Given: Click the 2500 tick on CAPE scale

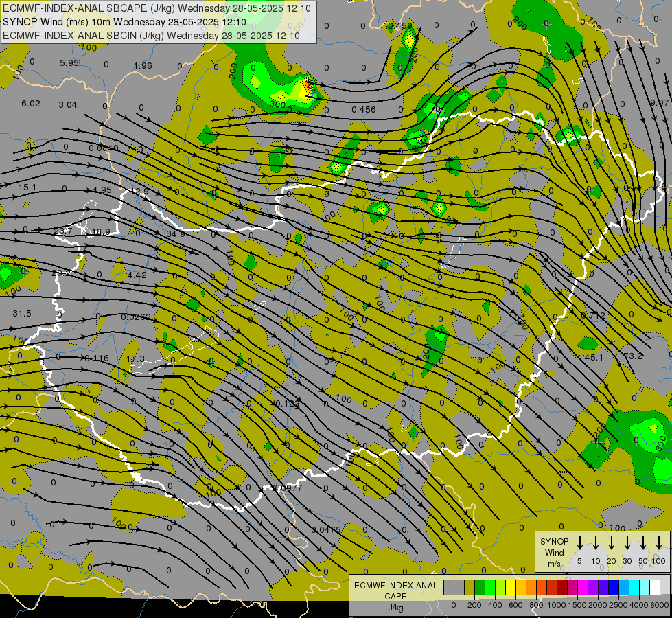Looking at the screenshot, I should (x=618, y=605).
